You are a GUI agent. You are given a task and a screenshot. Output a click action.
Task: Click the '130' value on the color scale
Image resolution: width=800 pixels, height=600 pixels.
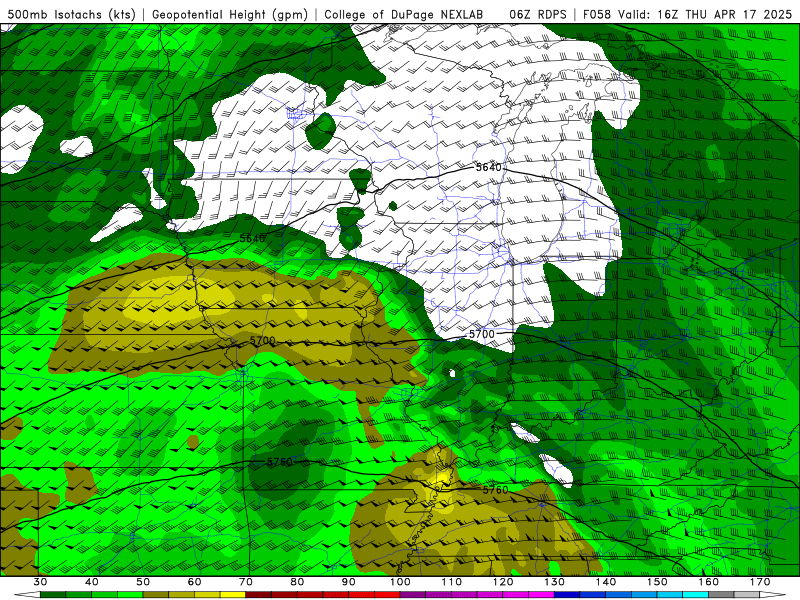tap(554, 582)
